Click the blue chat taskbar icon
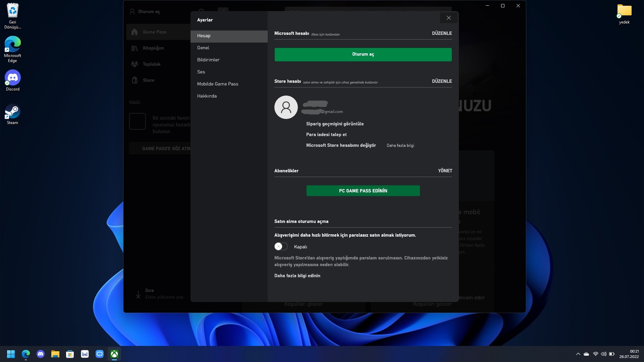Screen dimensions: 644x362 (100, 354)
